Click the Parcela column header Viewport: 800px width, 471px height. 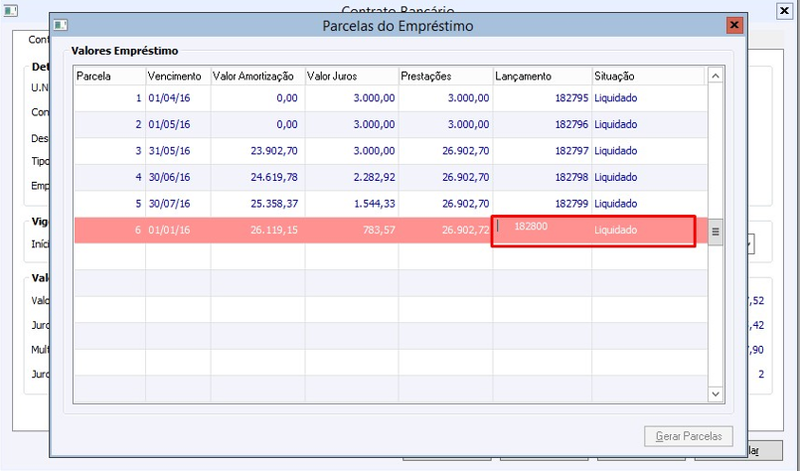point(110,76)
